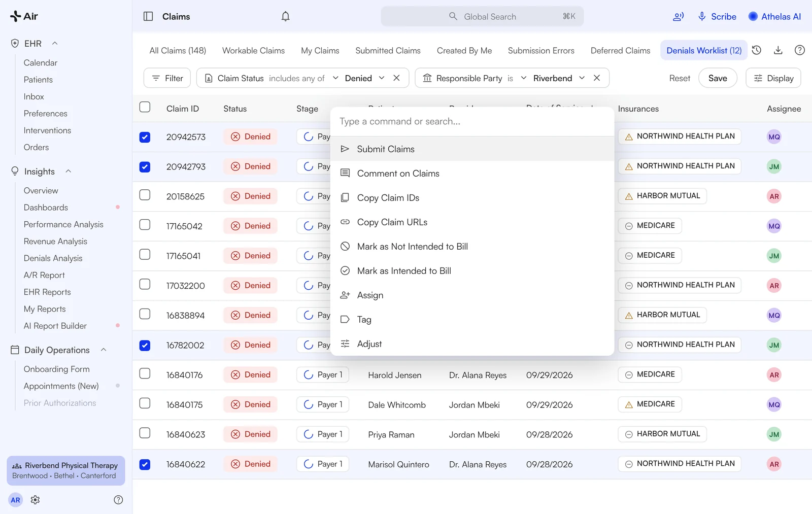The image size is (812, 514).
Task: Open view history clock icon
Action: [x=757, y=50]
